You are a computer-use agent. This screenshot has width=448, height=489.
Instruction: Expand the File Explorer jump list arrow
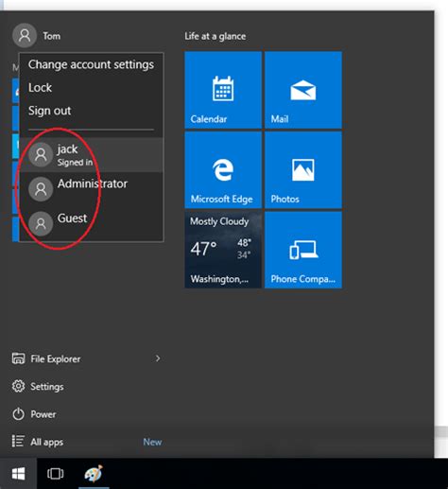tap(158, 358)
